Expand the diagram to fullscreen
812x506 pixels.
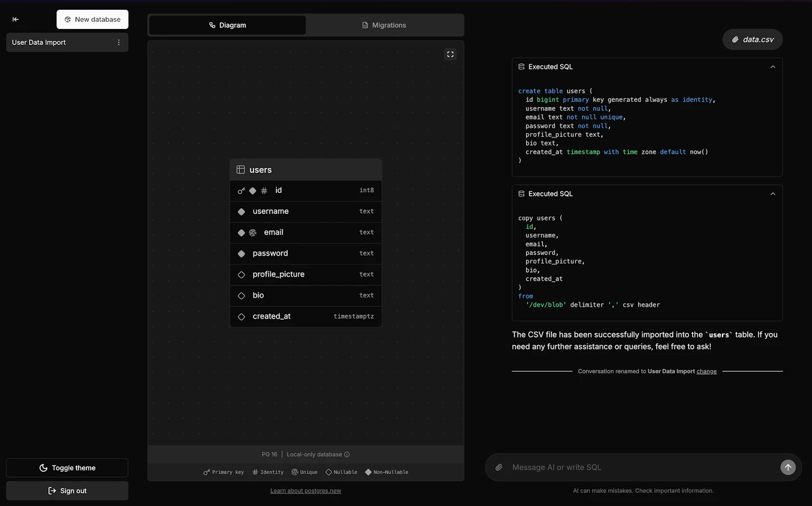[x=450, y=55]
